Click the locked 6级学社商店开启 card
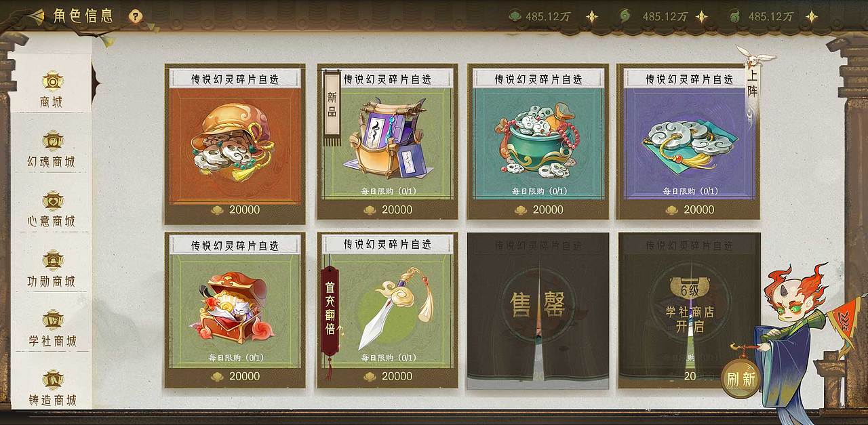This screenshot has width=868, height=425. tap(689, 310)
